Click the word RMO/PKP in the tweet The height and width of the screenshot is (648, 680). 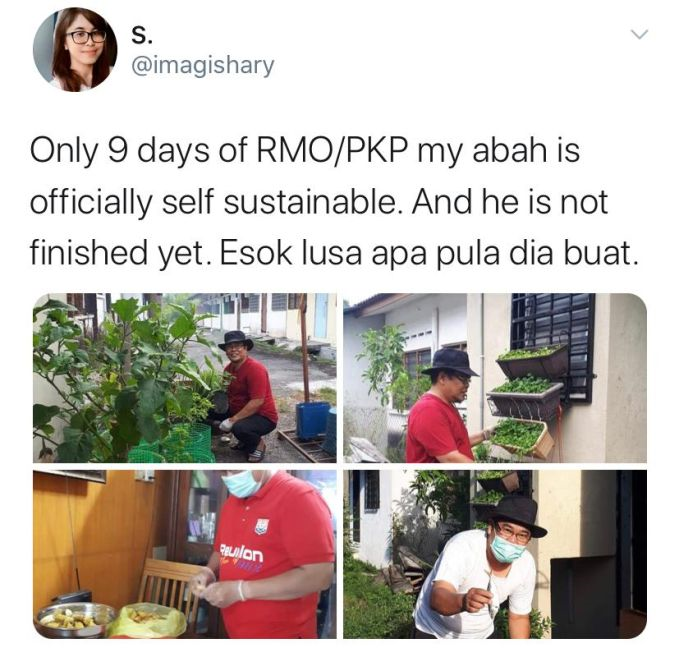click(333, 151)
